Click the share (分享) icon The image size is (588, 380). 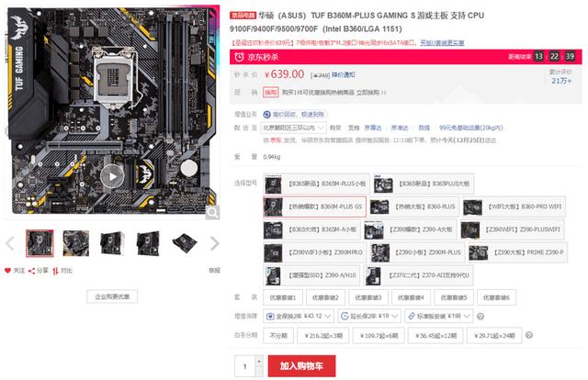31,271
